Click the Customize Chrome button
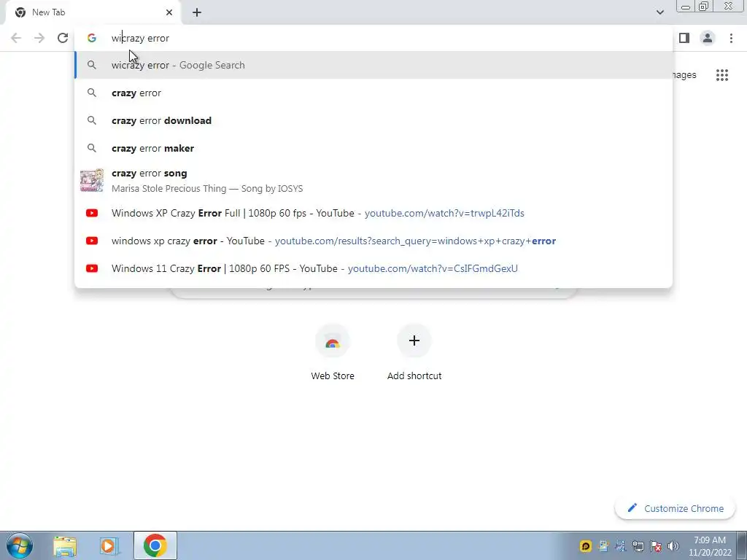The width and height of the screenshot is (747, 560). pos(676,508)
